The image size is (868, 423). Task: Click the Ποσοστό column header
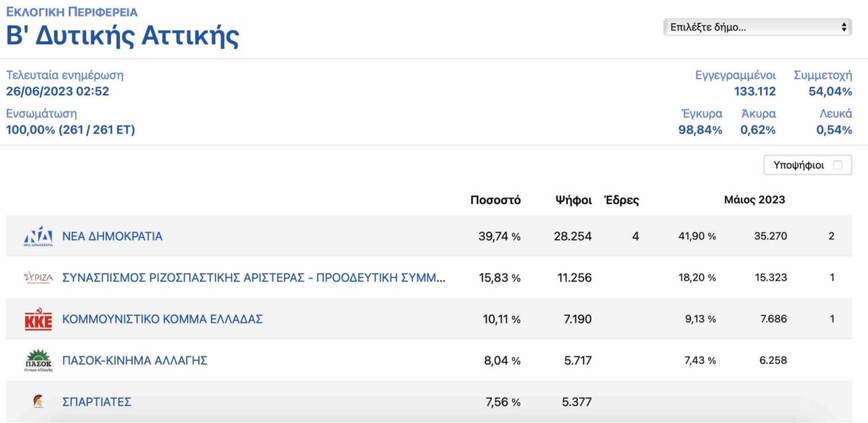tap(495, 200)
